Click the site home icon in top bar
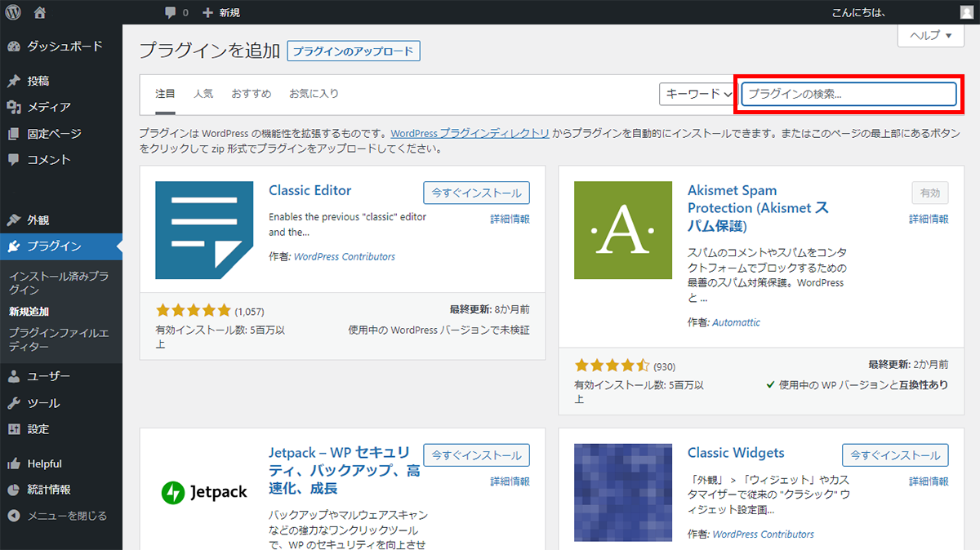This screenshot has height=550, width=980. [38, 12]
